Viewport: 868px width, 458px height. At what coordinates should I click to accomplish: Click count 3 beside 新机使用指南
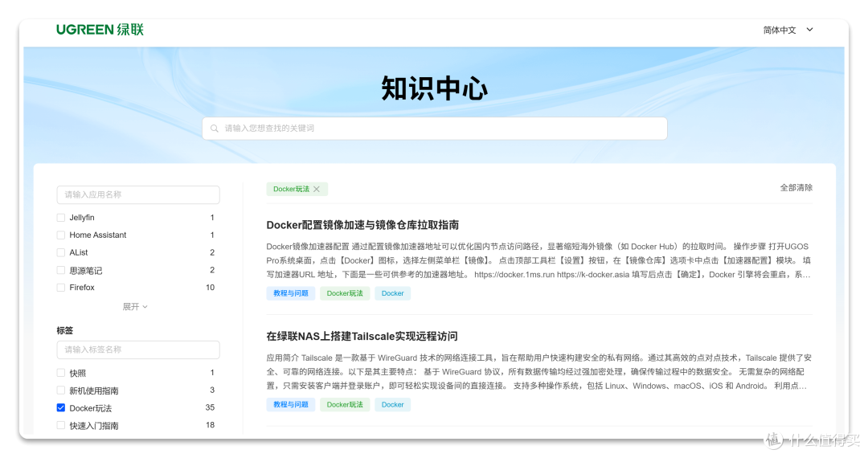point(212,390)
